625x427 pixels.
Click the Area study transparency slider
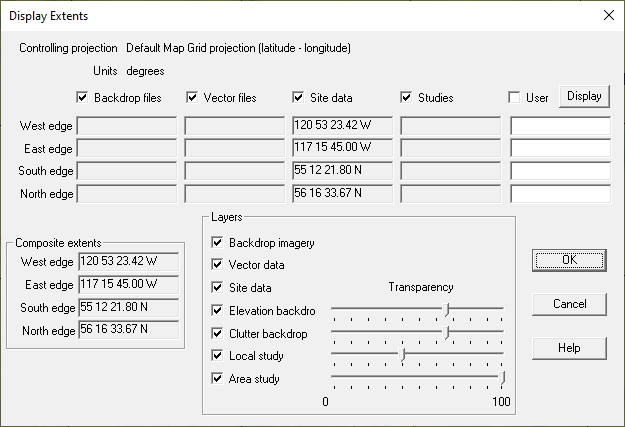click(504, 377)
